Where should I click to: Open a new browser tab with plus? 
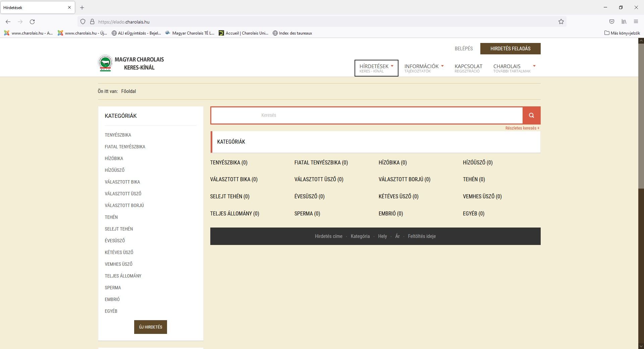coord(82,7)
